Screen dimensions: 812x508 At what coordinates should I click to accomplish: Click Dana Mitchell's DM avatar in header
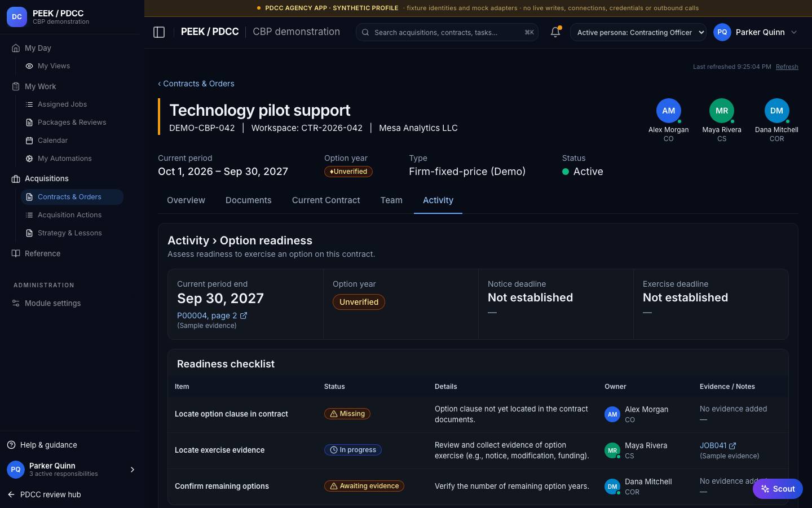point(776,111)
